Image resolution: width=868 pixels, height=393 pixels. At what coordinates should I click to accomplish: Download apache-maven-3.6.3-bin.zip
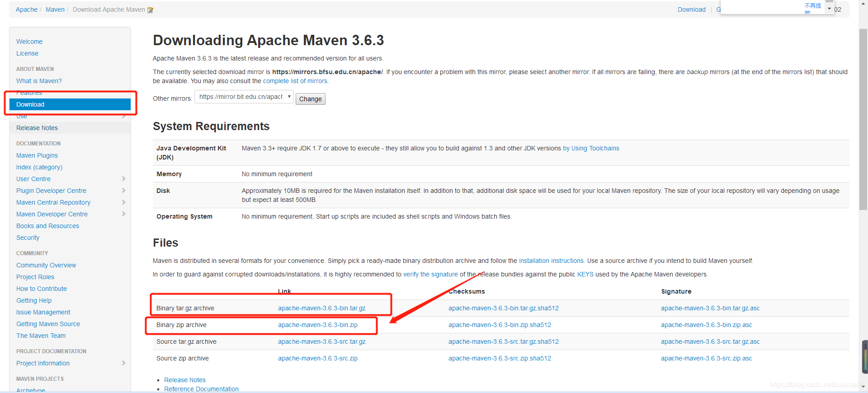(318, 325)
